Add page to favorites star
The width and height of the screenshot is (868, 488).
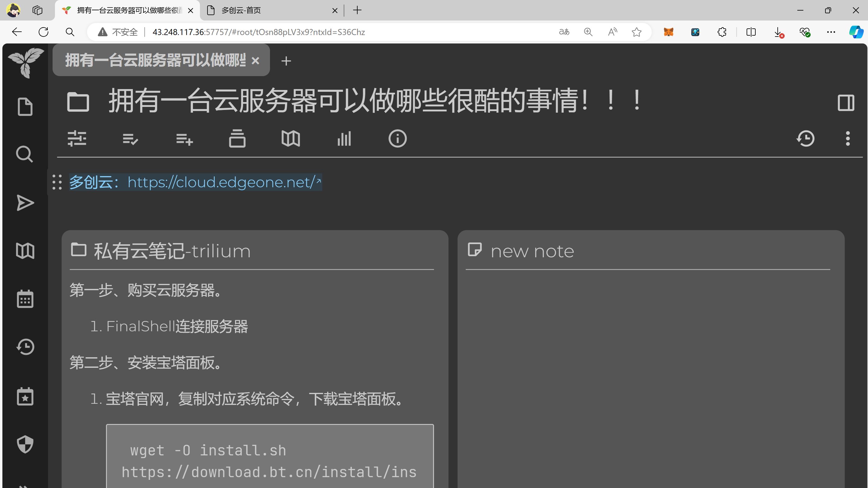pyautogui.click(x=637, y=32)
